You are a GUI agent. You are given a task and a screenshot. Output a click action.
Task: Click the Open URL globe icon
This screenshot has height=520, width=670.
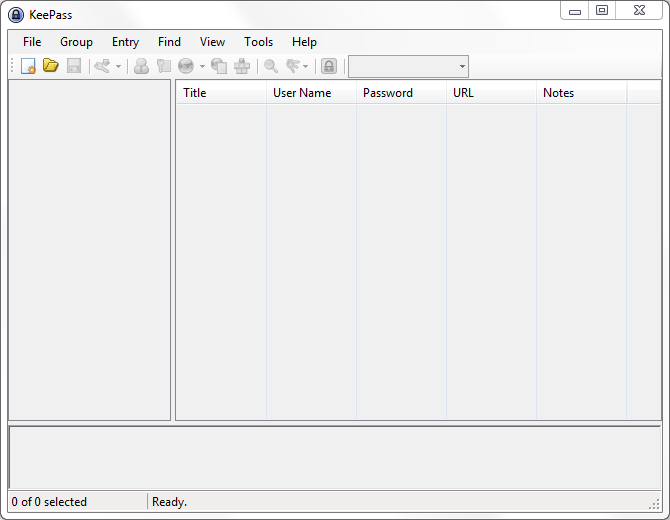186,66
